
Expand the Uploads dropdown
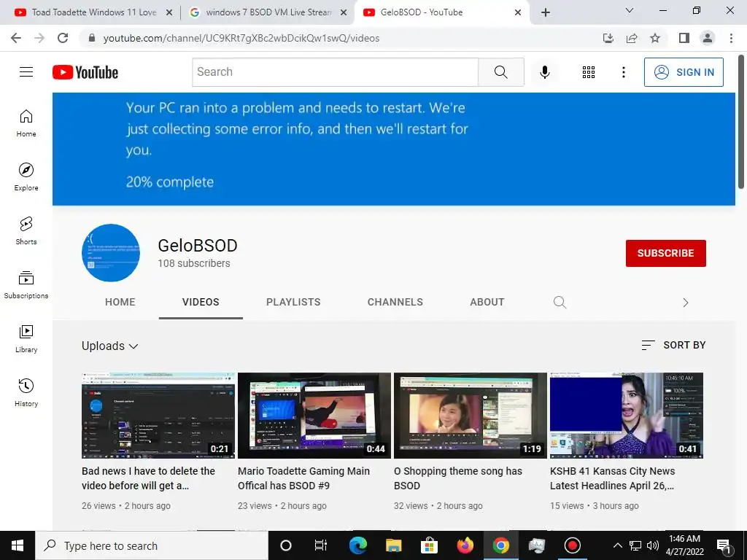(110, 346)
